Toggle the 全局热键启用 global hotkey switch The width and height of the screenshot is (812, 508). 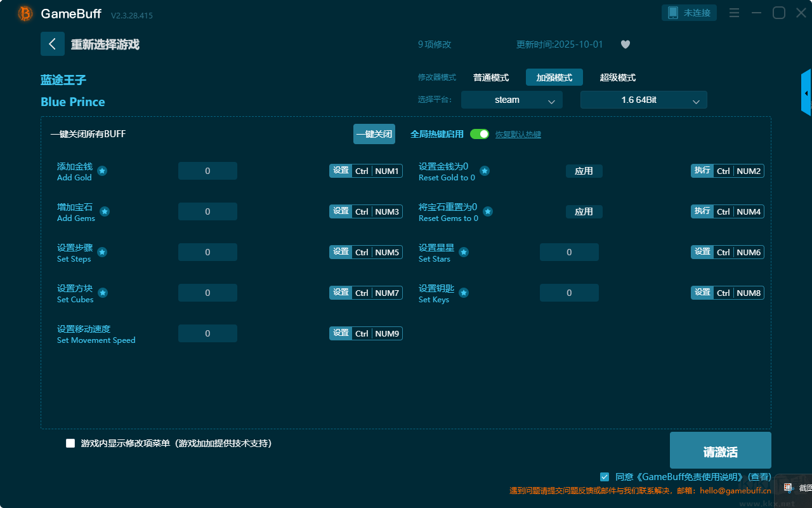pos(480,134)
